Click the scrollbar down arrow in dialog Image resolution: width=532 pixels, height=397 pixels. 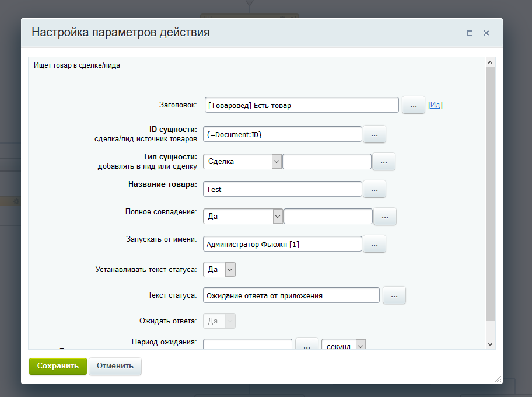[x=490, y=344]
